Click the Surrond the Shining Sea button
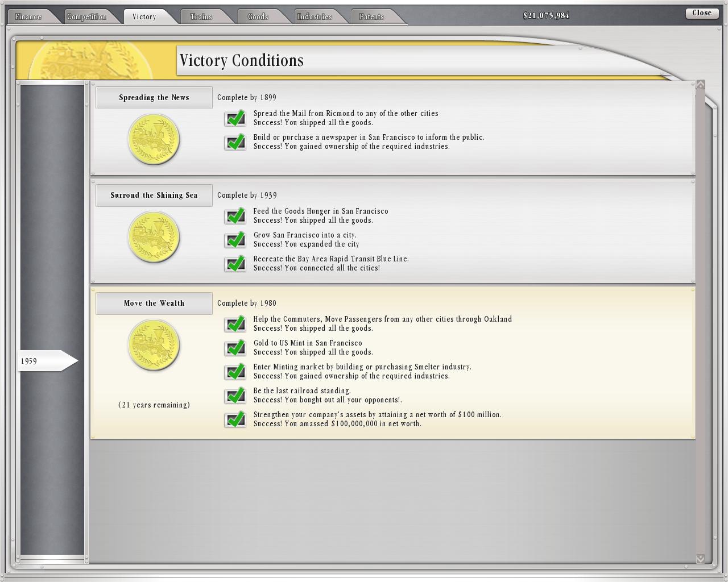Image resolution: width=728 pixels, height=582 pixels. point(154,196)
